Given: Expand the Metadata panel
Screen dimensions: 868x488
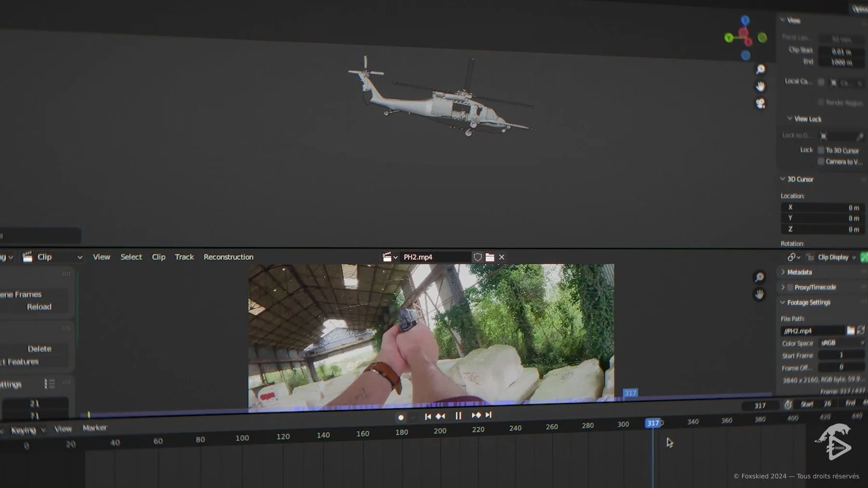Looking at the screenshot, I should pos(799,272).
